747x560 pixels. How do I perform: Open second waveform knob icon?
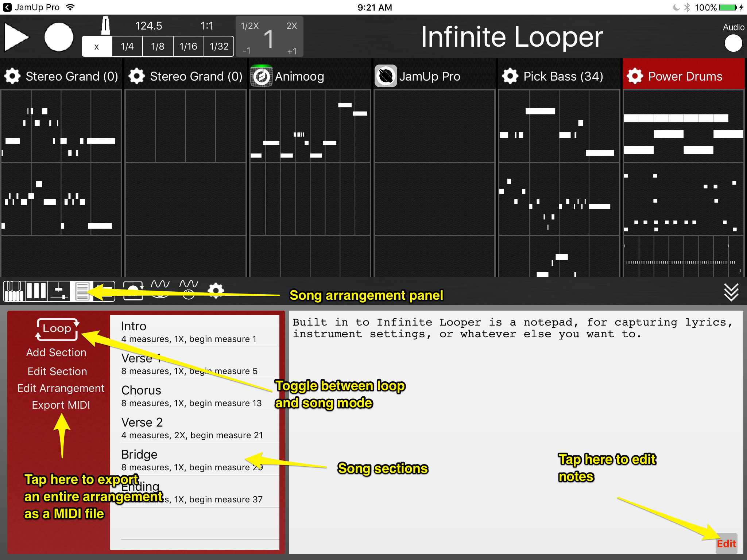pos(189,289)
